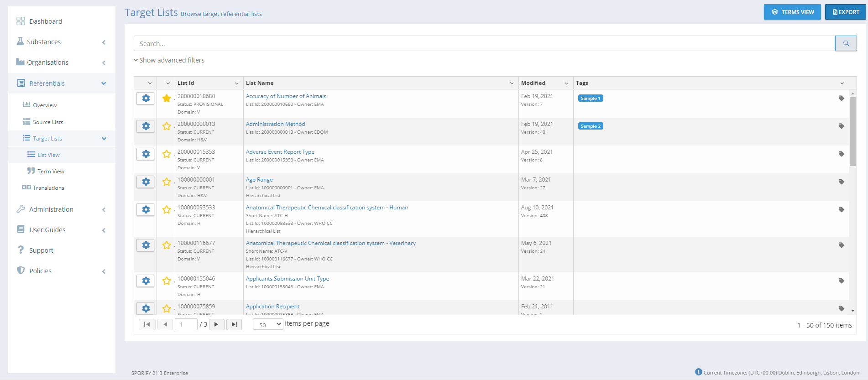The width and height of the screenshot is (868, 380).
Task: Open items per page dropdown
Action: click(x=268, y=324)
